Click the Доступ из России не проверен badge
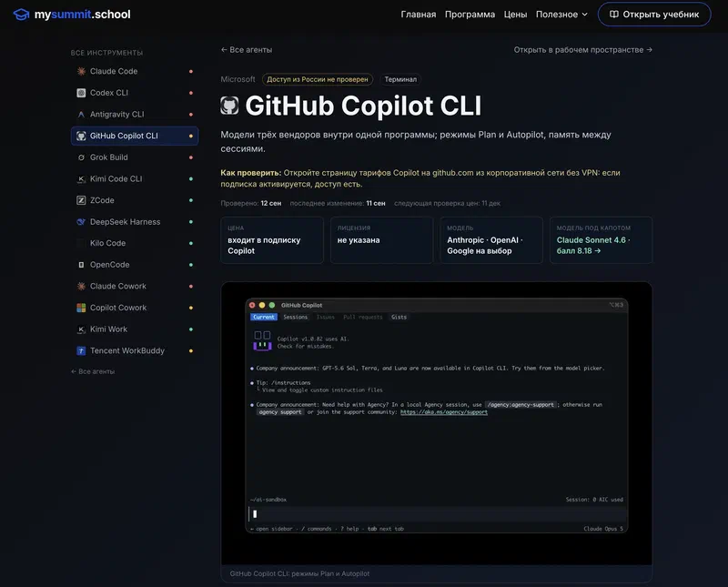 pyautogui.click(x=318, y=79)
